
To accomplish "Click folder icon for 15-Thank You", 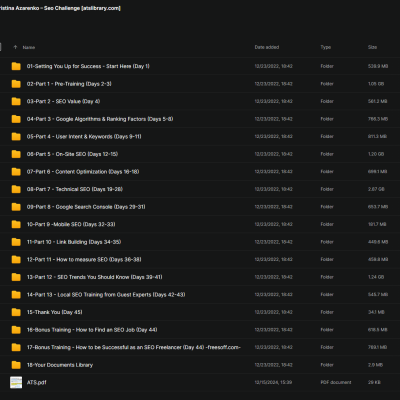I will tap(16, 312).
